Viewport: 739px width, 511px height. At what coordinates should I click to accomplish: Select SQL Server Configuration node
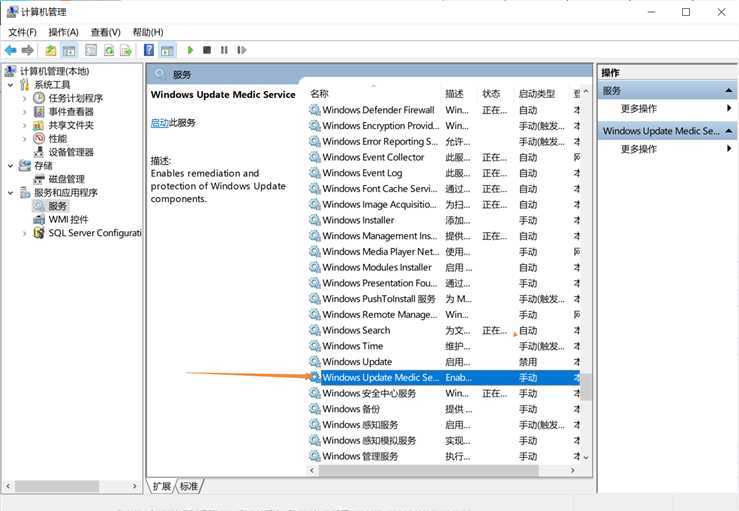tap(95, 233)
